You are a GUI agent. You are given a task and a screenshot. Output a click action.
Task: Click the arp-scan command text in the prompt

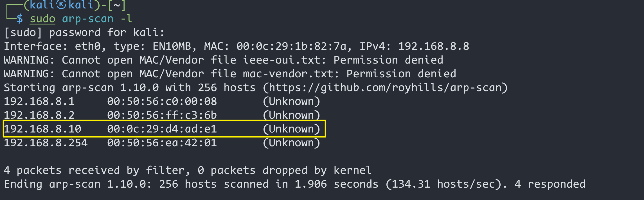click(88, 19)
